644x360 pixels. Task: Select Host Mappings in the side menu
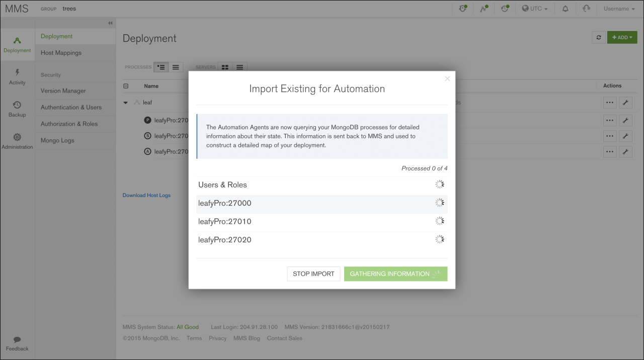tap(75, 53)
